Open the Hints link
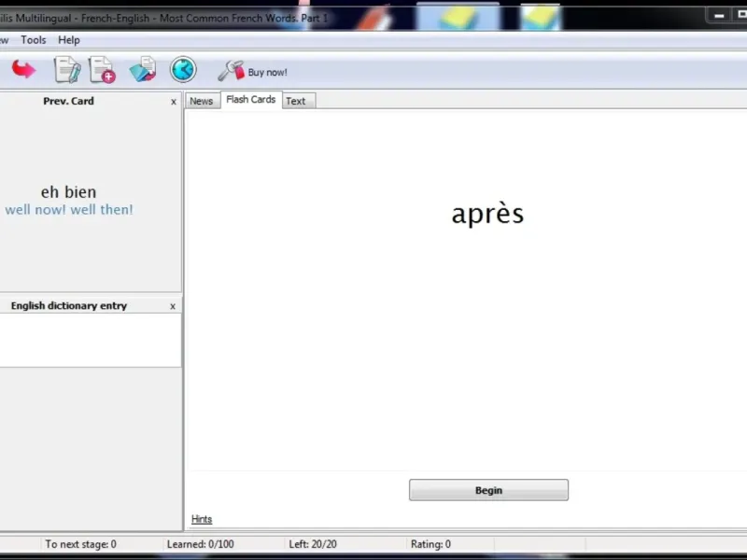 pyautogui.click(x=202, y=519)
